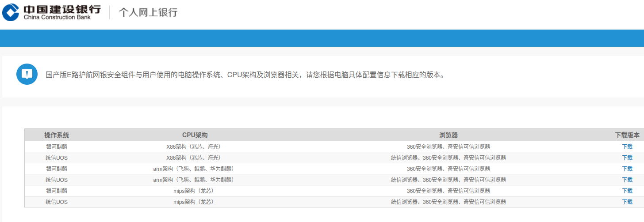The image size is (644, 222).
Task: Click arm架构（飞腾、鲲鹏、华为麒麟）in 银河麒麟 row
Action: coord(193,169)
